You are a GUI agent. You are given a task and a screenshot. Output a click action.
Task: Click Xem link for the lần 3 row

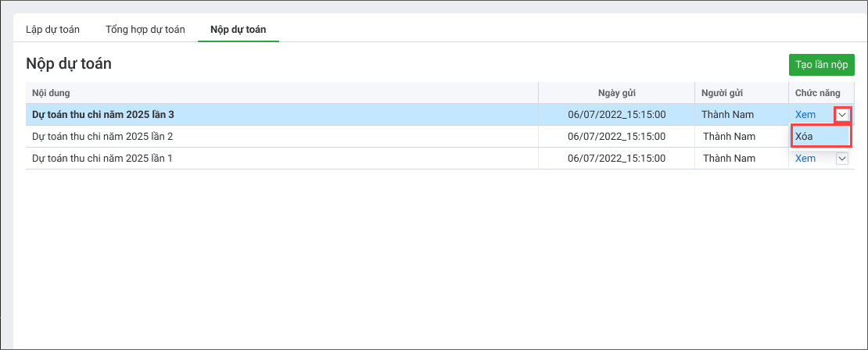click(805, 115)
